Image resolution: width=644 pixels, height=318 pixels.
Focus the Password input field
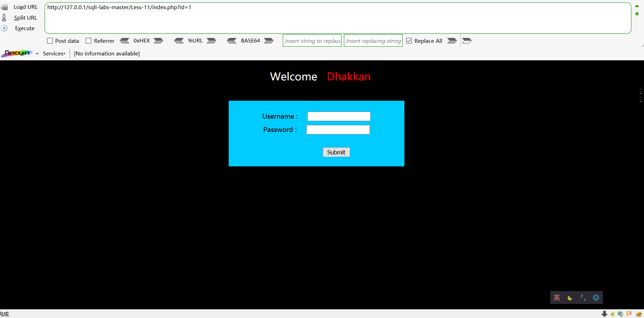coord(338,130)
